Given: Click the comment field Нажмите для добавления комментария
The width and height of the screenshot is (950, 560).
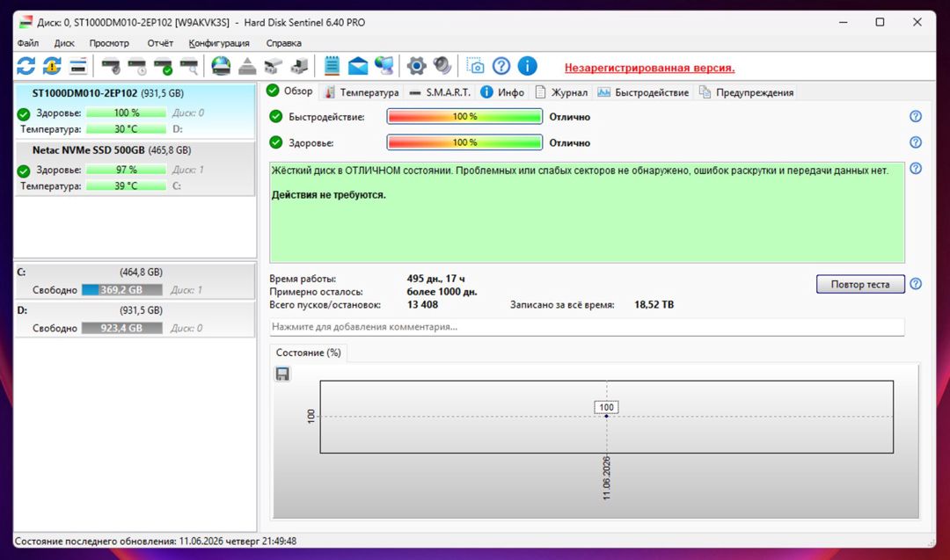Looking at the screenshot, I should [x=587, y=327].
